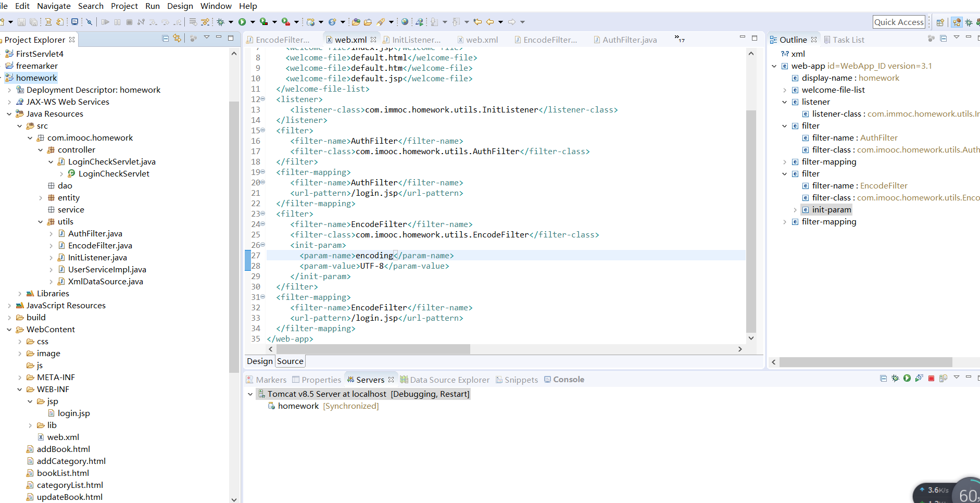Collapse the WebContent folder

[x=9, y=329]
